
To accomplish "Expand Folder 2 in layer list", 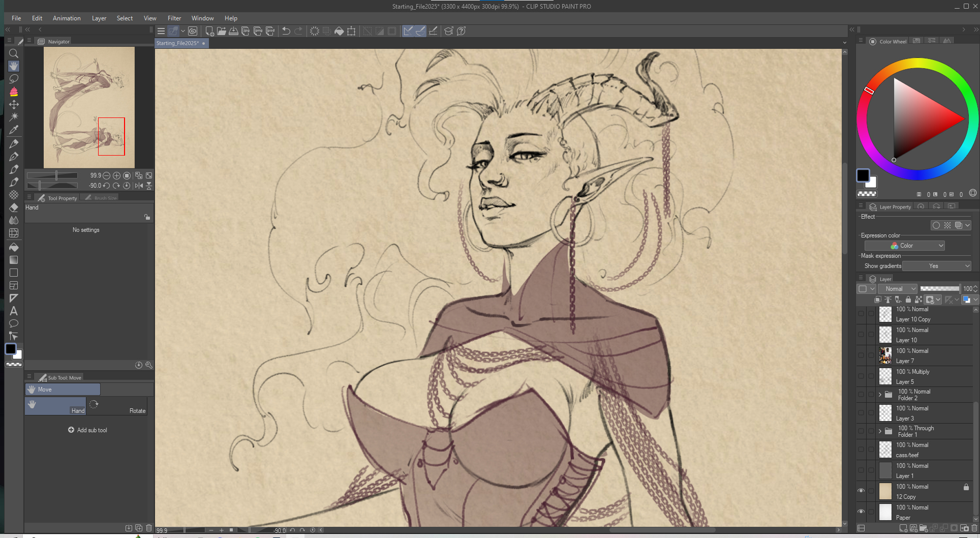I will tap(880, 395).
